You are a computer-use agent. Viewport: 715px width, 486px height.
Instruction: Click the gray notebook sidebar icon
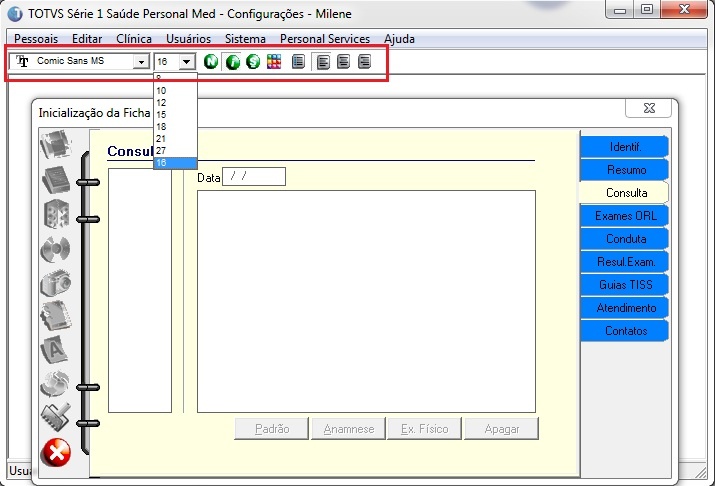coord(56,315)
